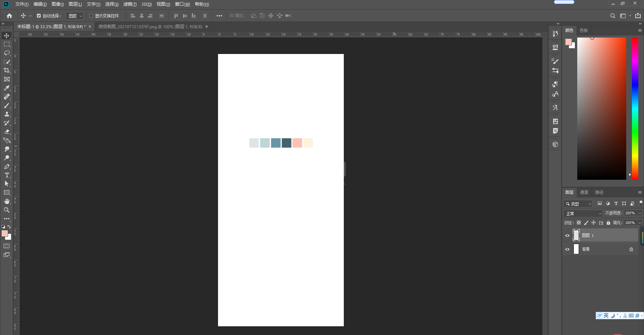Switch to the 色板 tab

coord(584,31)
